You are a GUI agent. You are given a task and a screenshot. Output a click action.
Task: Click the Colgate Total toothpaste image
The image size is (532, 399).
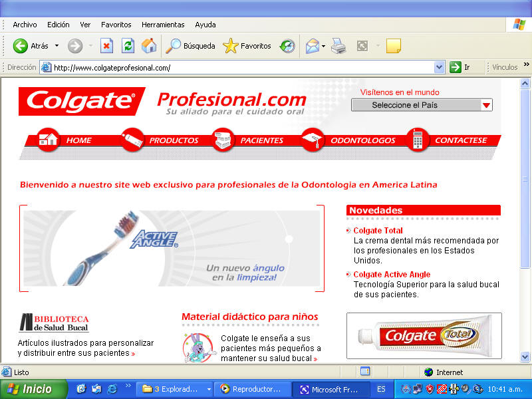coord(424,336)
